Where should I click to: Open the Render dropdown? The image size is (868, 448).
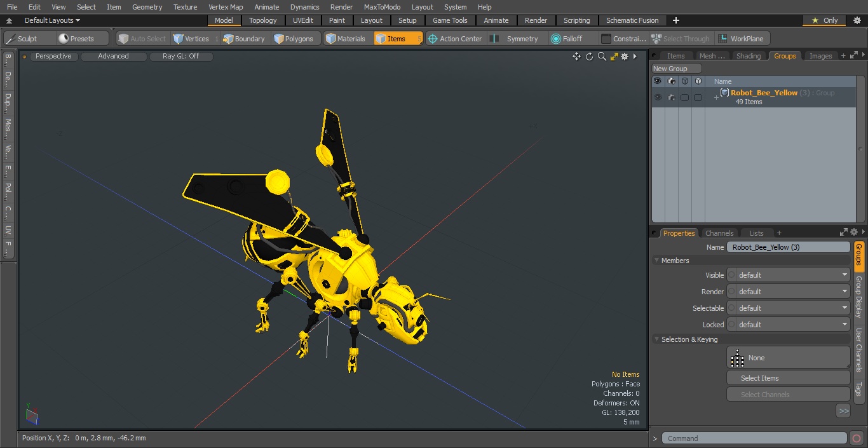coord(793,292)
